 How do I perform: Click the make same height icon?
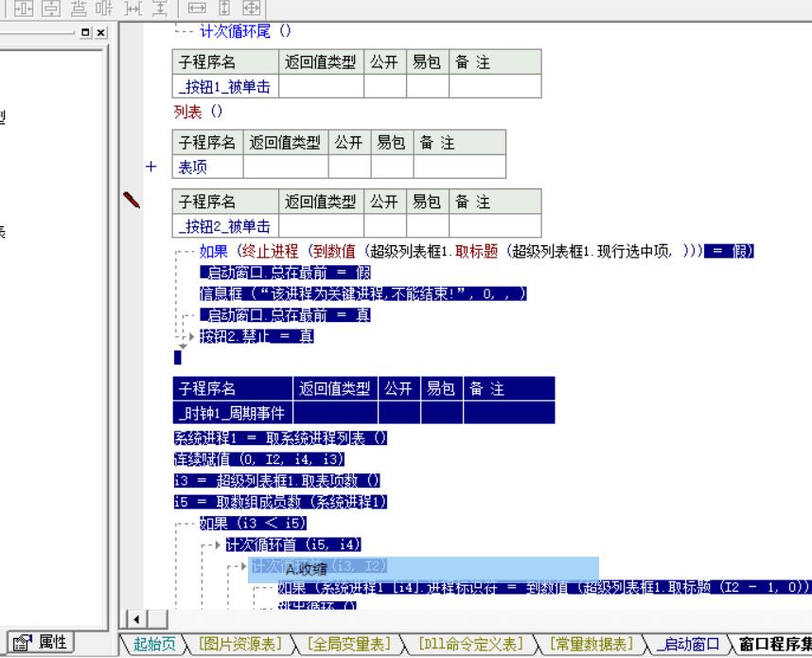[224, 8]
